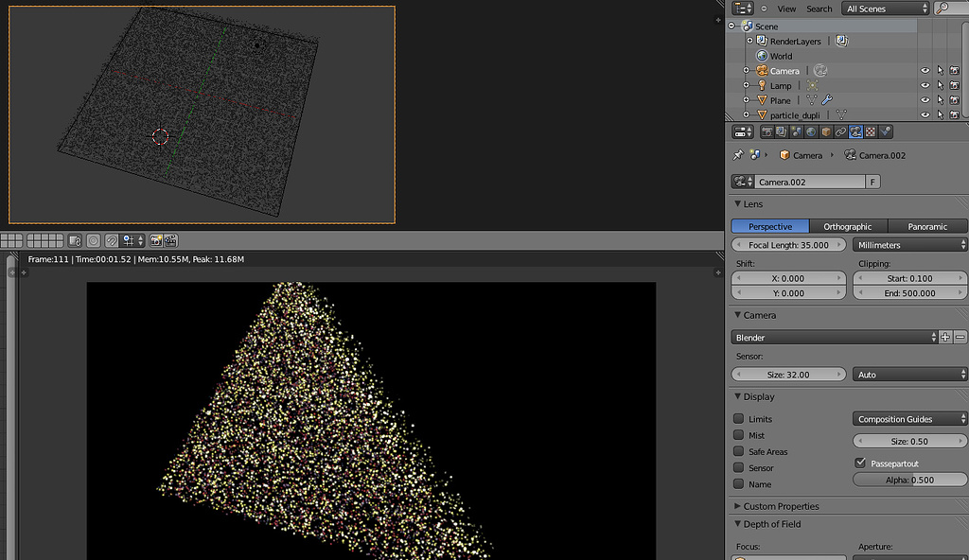Click the magnifier search field icon in outliner
The height and width of the screenshot is (560, 969).
943,8
